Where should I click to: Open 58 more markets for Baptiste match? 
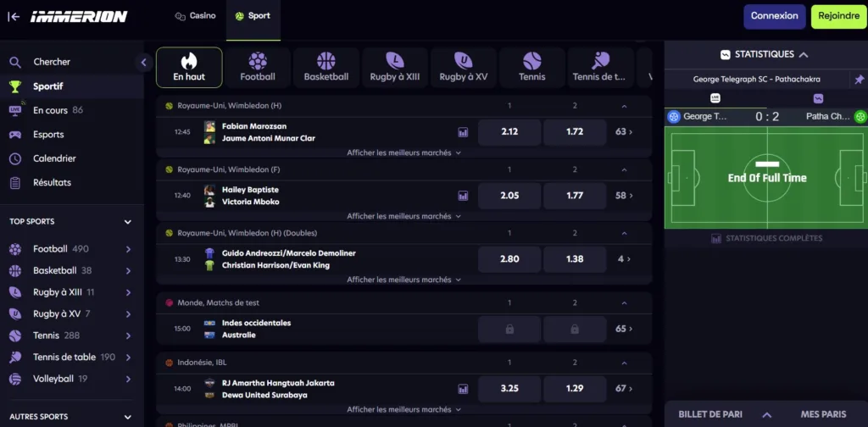(624, 196)
